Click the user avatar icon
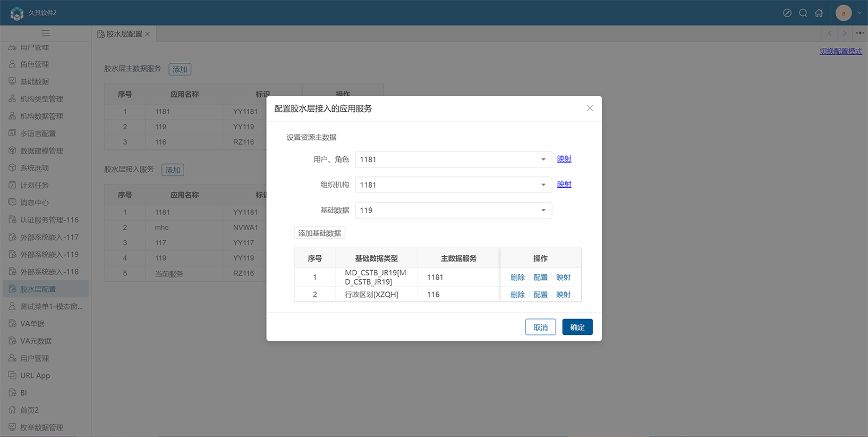The width and height of the screenshot is (868, 437). 843,13
